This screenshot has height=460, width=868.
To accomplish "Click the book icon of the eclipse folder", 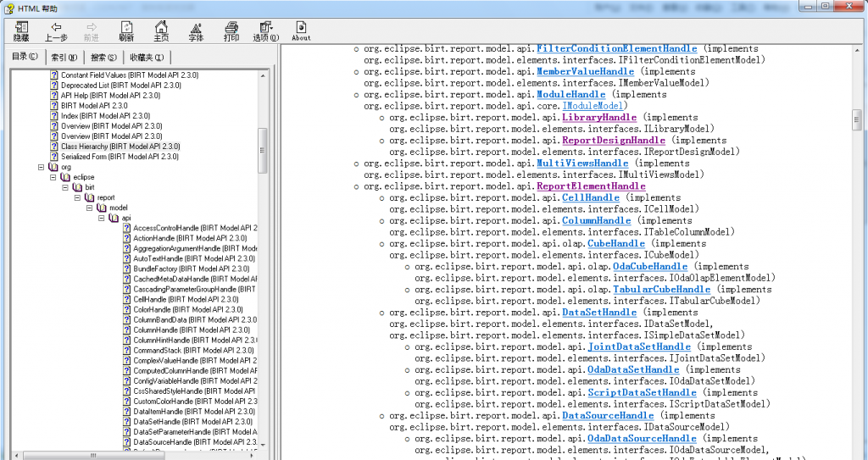I will pyautogui.click(x=65, y=177).
